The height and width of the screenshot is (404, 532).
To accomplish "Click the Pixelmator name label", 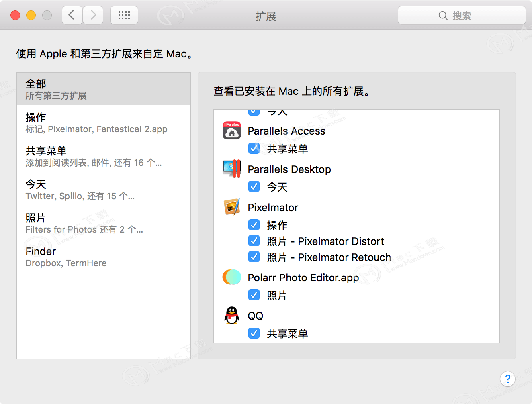I will pos(273,208).
